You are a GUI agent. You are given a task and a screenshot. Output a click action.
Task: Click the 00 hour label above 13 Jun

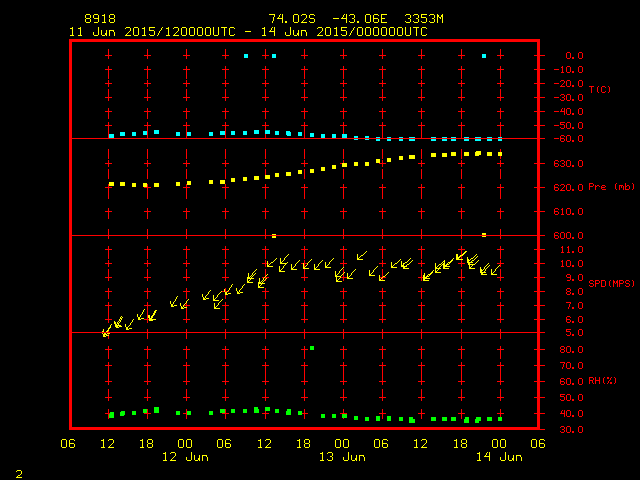pyautogui.click(x=342, y=444)
